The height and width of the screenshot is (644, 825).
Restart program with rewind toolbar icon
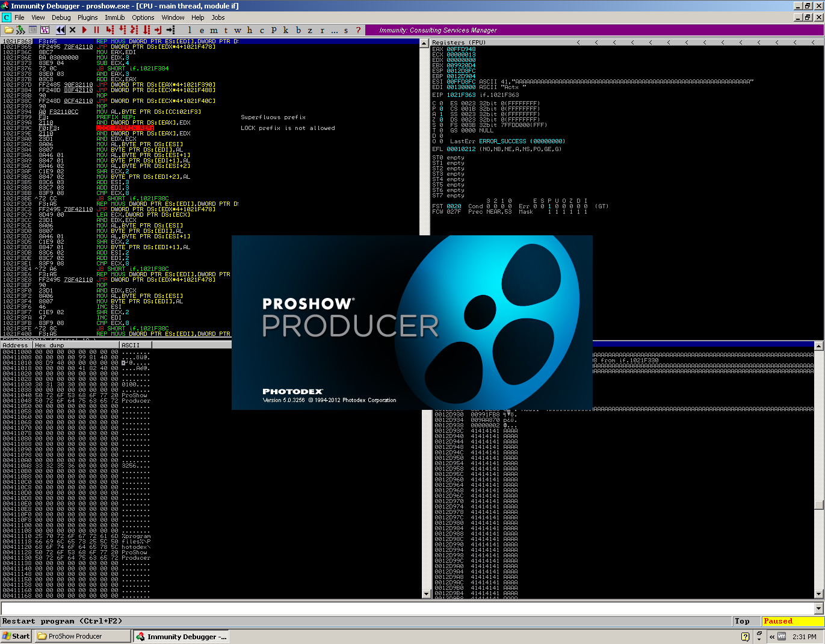point(61,30)
